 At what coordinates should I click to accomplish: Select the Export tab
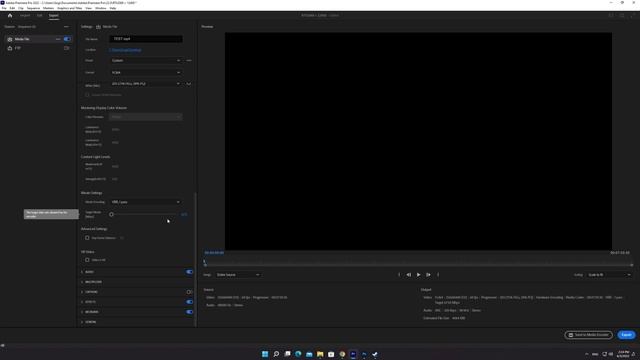click(53, 16)
